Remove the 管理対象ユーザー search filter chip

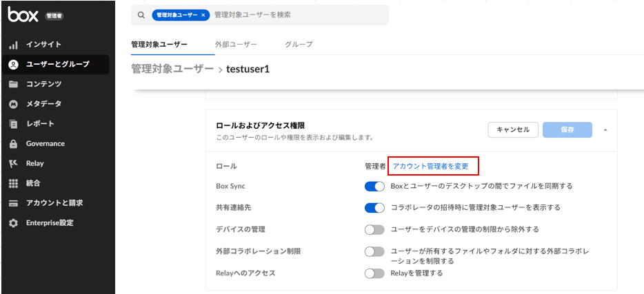pyautogui.click(x=203, y=15)
